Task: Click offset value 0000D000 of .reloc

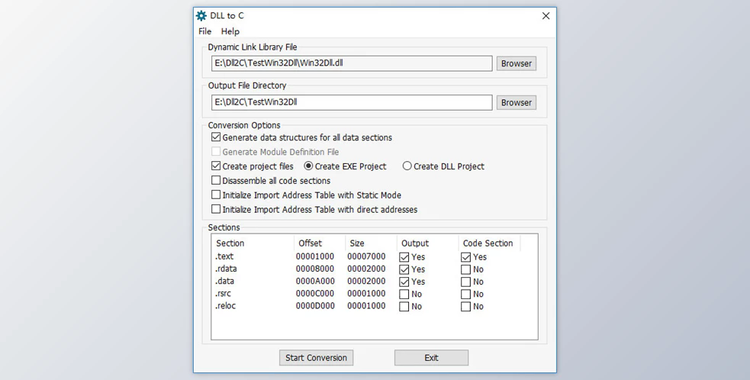Action: 315,306
